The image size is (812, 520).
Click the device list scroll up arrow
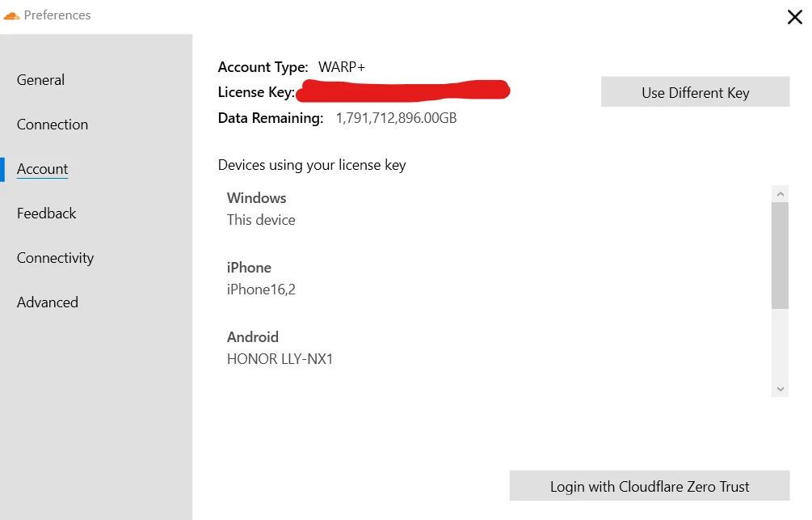[x=780, y=194]
